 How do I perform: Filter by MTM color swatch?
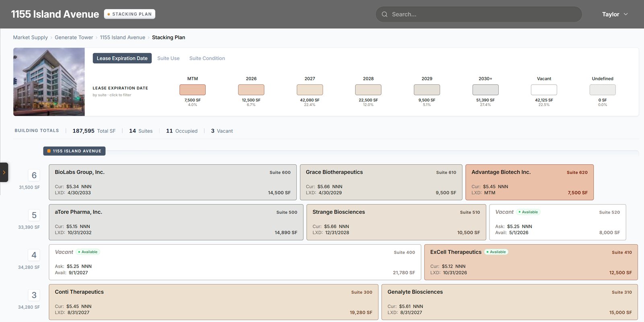point(192,90)
